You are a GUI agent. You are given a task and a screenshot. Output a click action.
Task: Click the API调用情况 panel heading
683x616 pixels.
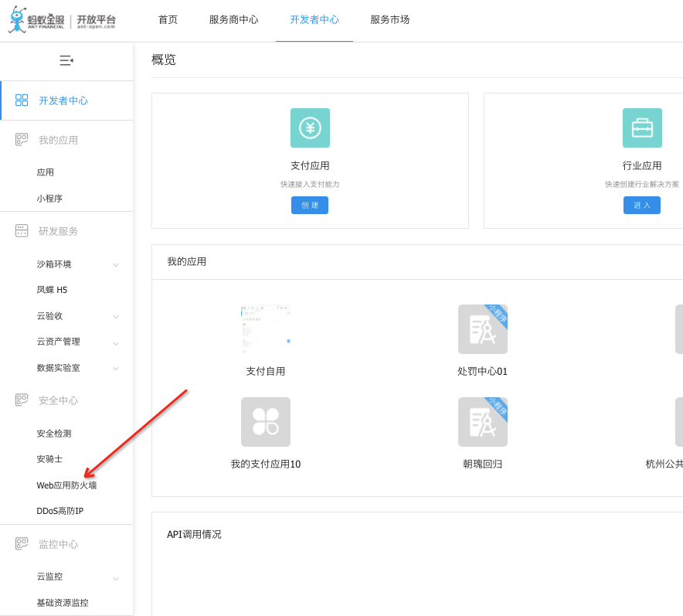pyautogui.click(x=194, y=534)
